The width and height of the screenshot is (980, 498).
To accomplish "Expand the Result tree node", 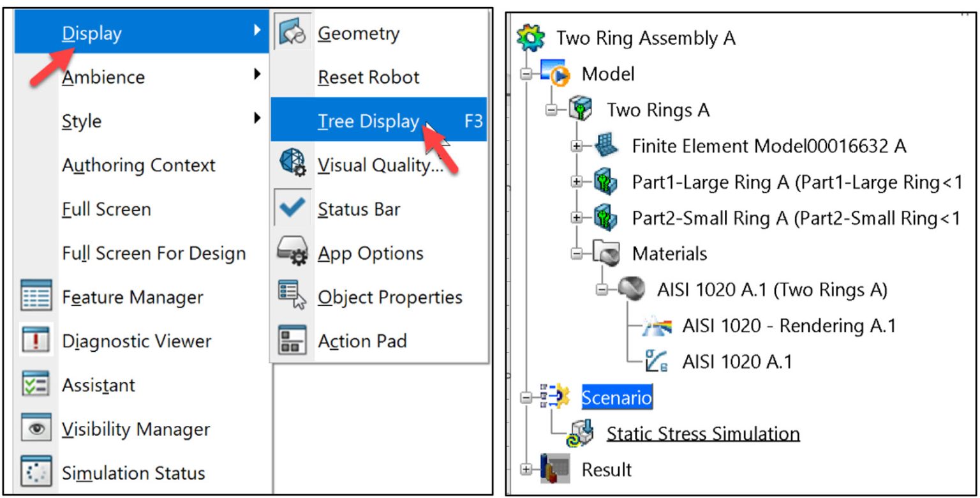I will [525, 470].
